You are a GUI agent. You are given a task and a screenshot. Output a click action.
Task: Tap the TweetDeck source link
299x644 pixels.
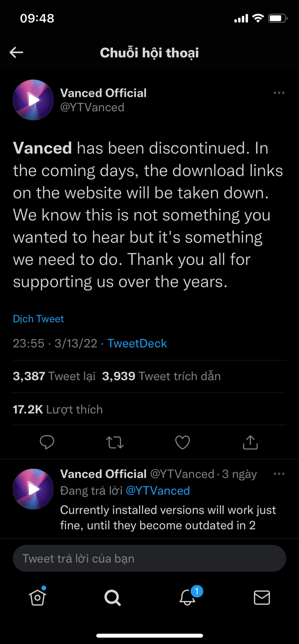137,343
